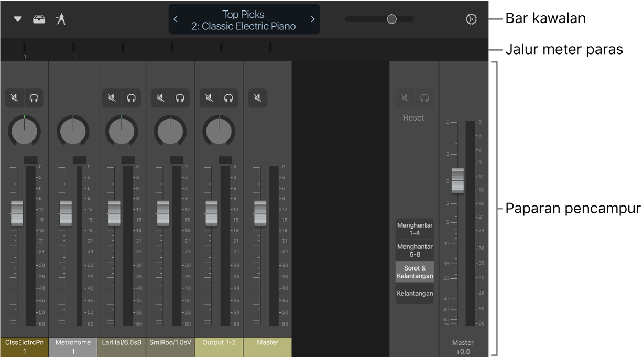
Task: Click the LarHal/6.6sB volume fader
Action: 114,213
